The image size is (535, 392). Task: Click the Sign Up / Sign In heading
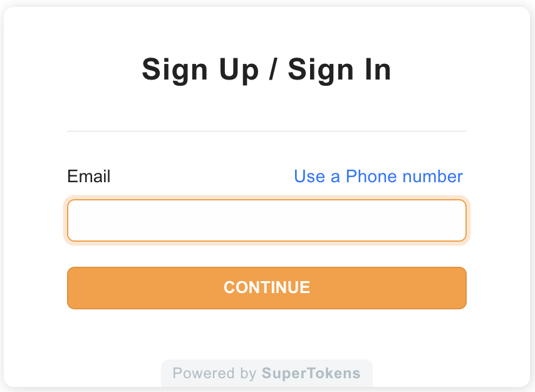pos(266,70)
